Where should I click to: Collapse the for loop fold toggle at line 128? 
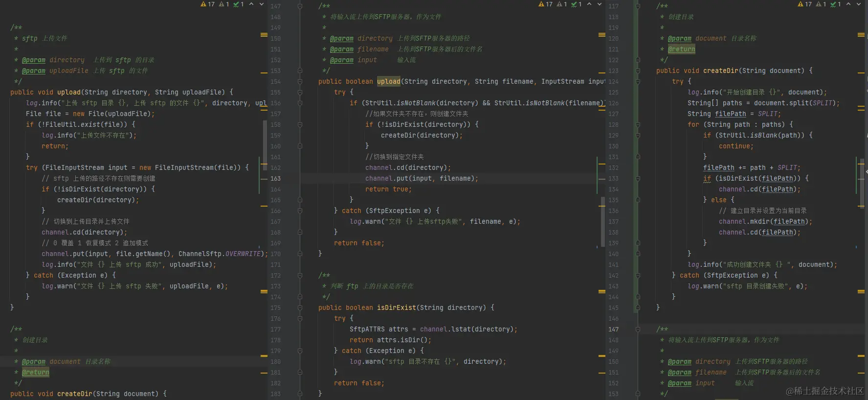(638, 124)
